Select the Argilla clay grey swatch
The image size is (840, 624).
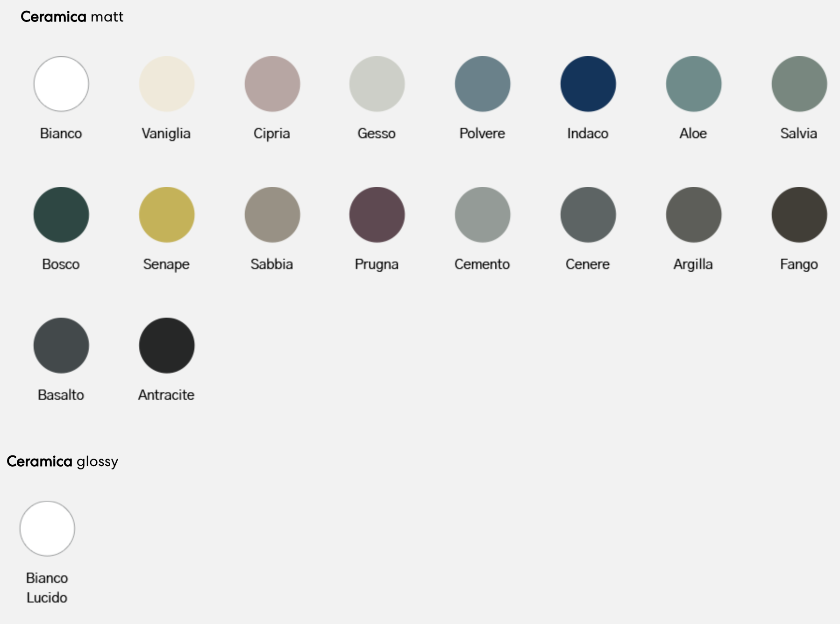tap(694, 215)
